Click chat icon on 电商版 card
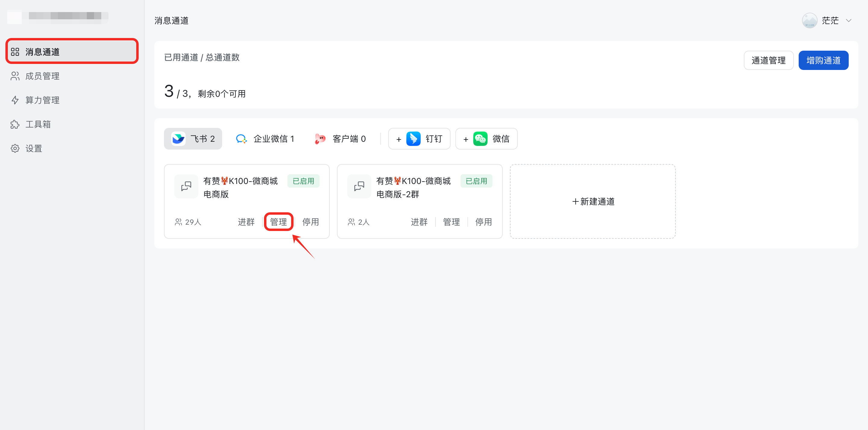This screenshot has height=430, width=868. click(x=186, y=186)
